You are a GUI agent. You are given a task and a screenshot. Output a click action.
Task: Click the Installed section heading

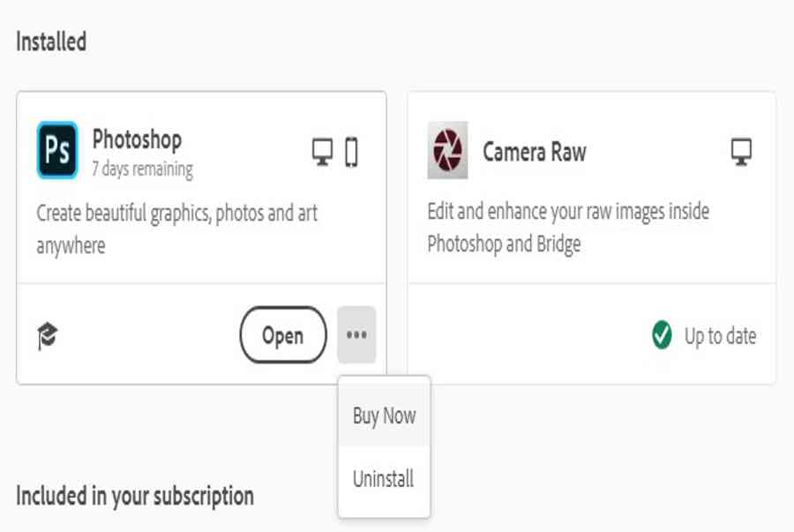coord(51,41)
